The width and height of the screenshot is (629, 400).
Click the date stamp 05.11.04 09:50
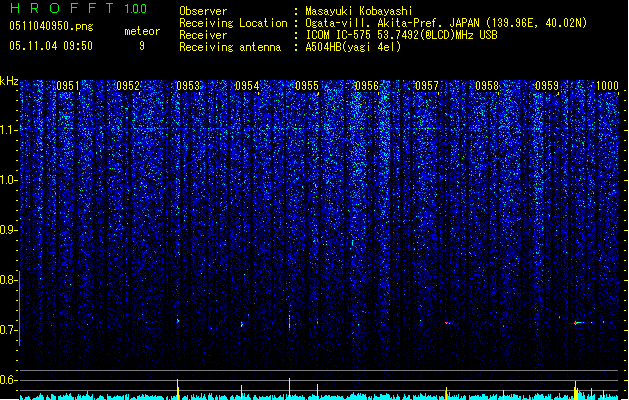[x=51, y=46]
